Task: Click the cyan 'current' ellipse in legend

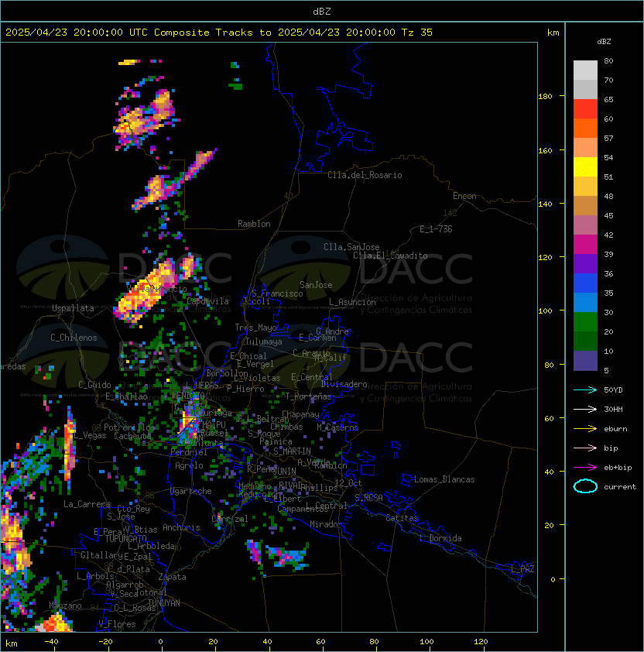Action: [585, 486]
